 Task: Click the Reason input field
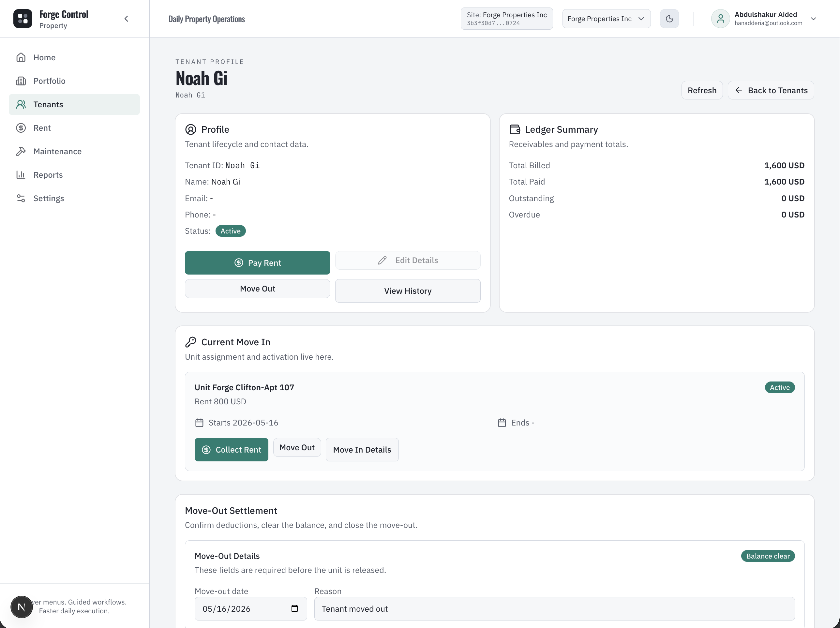click(x=554, y=609)
